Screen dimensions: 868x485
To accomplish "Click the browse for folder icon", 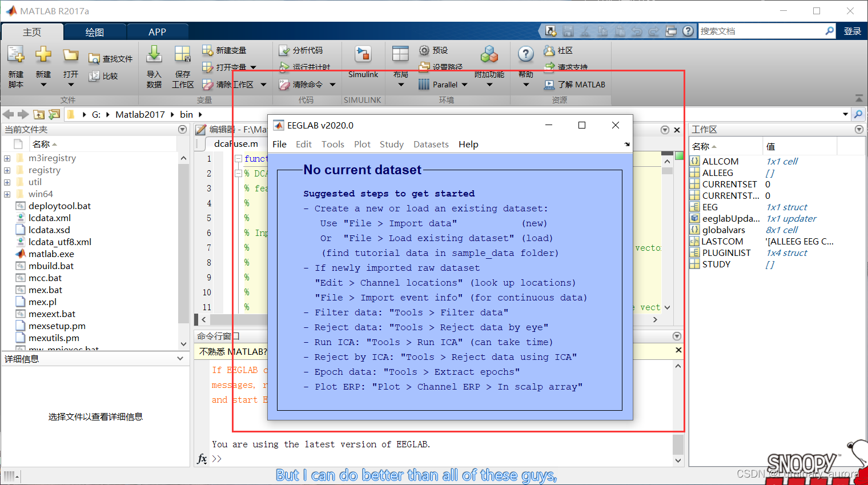I will (54, 114).
